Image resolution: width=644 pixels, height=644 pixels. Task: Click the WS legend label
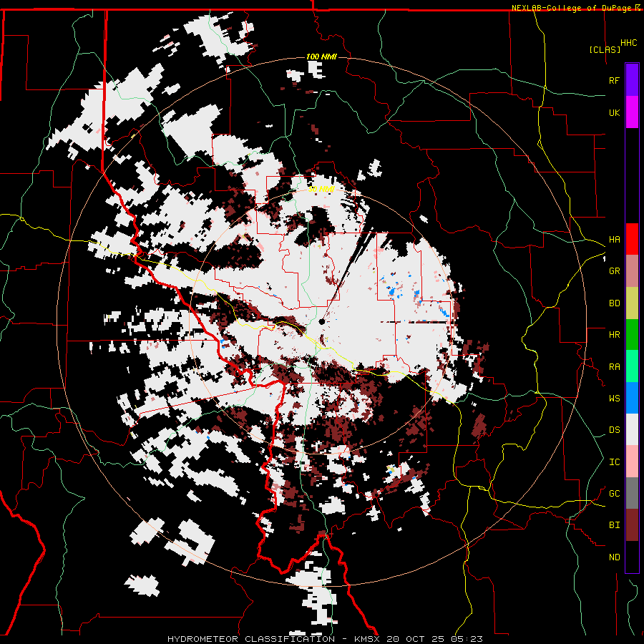(x=614, y=399)
